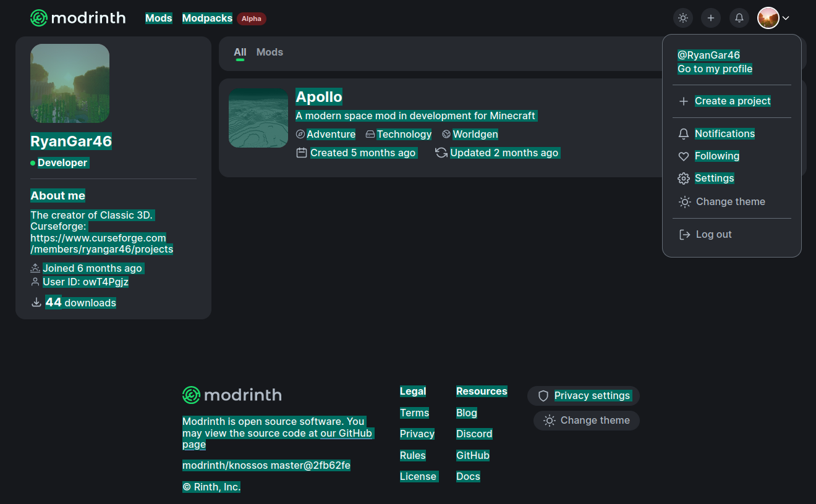This screenshot has height=504, width=816.
Task: Click the modrinth/knossos commit link
Action: [x=266, y=465]
